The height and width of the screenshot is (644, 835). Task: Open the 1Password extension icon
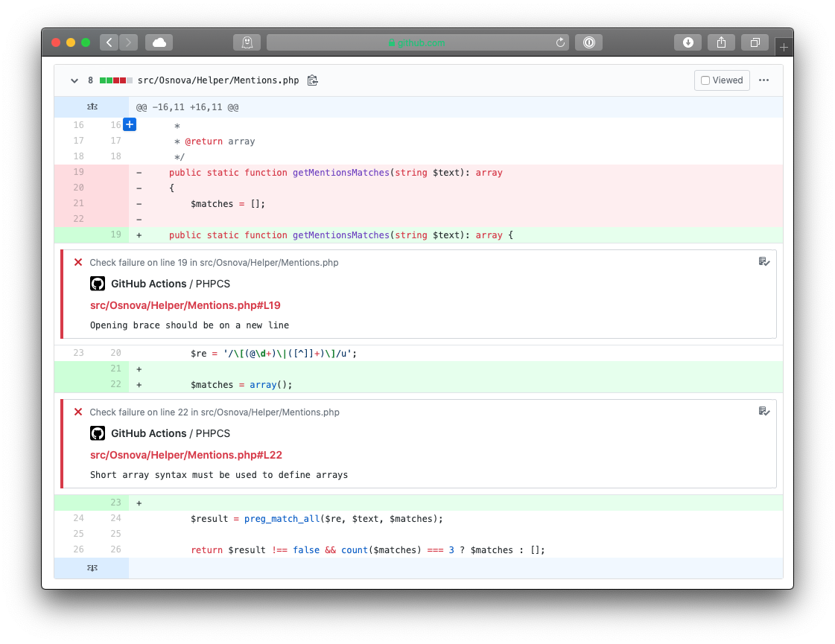point(589,42)
